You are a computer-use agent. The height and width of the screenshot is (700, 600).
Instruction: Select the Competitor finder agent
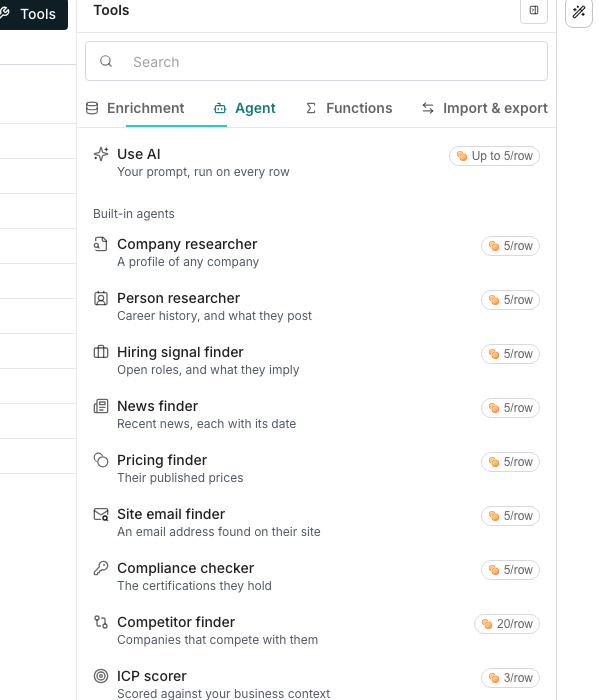(x=316, y=631)
